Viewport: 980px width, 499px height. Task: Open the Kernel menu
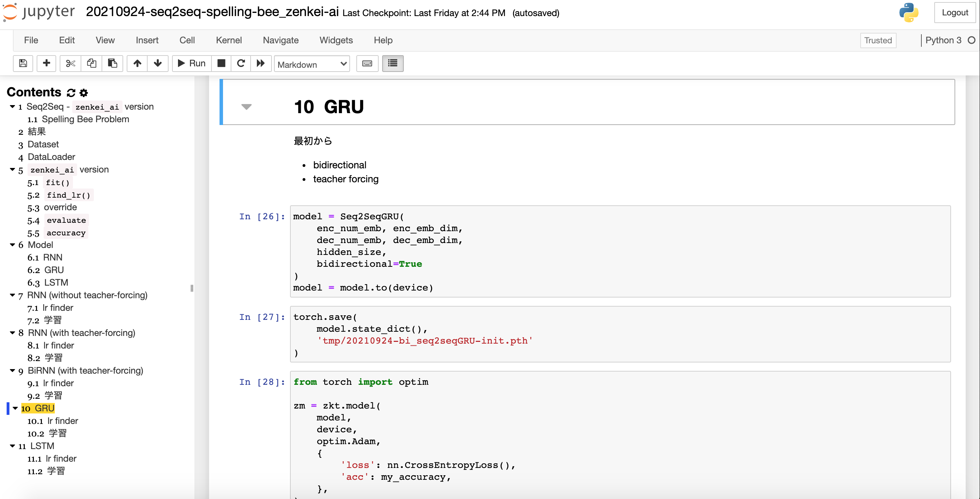click(229, 41)
